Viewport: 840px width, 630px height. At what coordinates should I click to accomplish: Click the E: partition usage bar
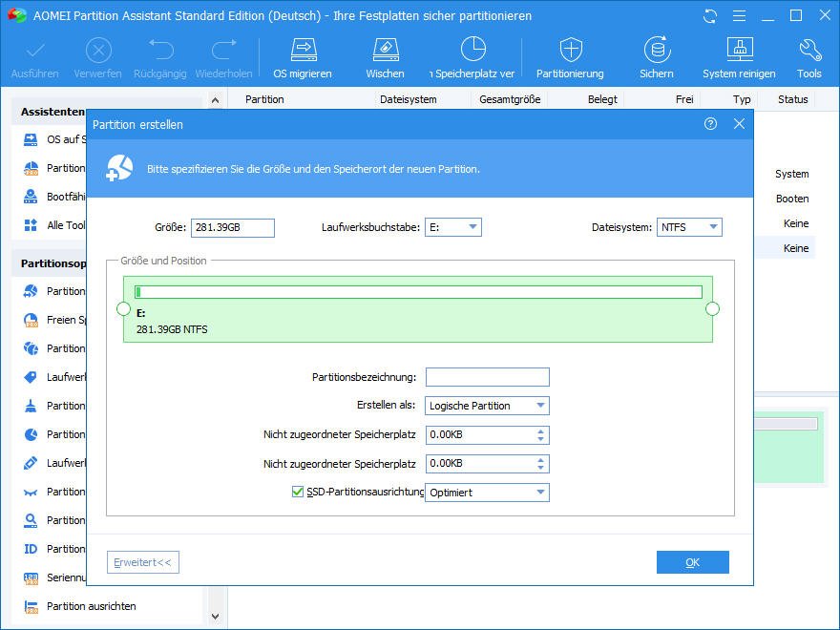(418, 292)
